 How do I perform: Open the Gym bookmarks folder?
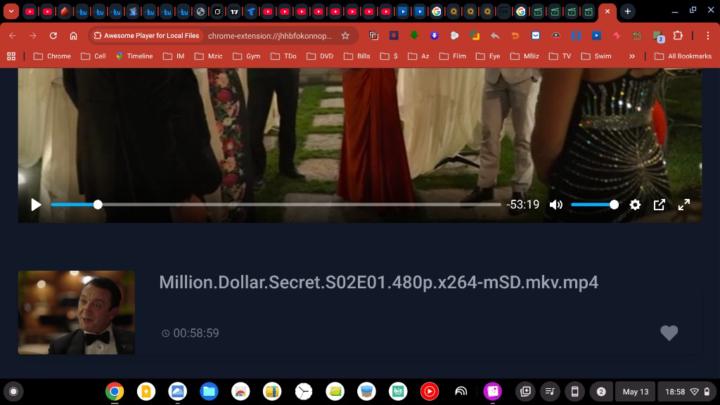[247, 56]
